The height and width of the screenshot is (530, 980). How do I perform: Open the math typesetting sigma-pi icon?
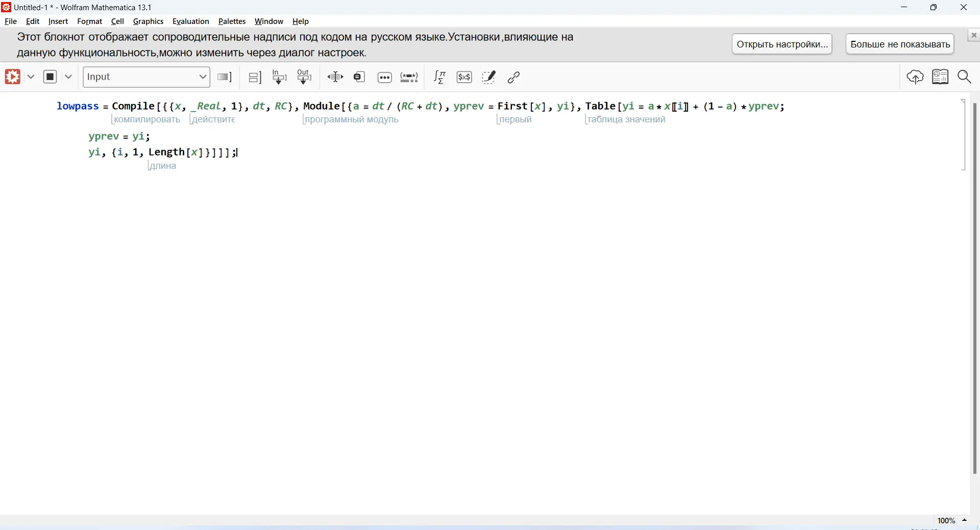tap(439, 77)
